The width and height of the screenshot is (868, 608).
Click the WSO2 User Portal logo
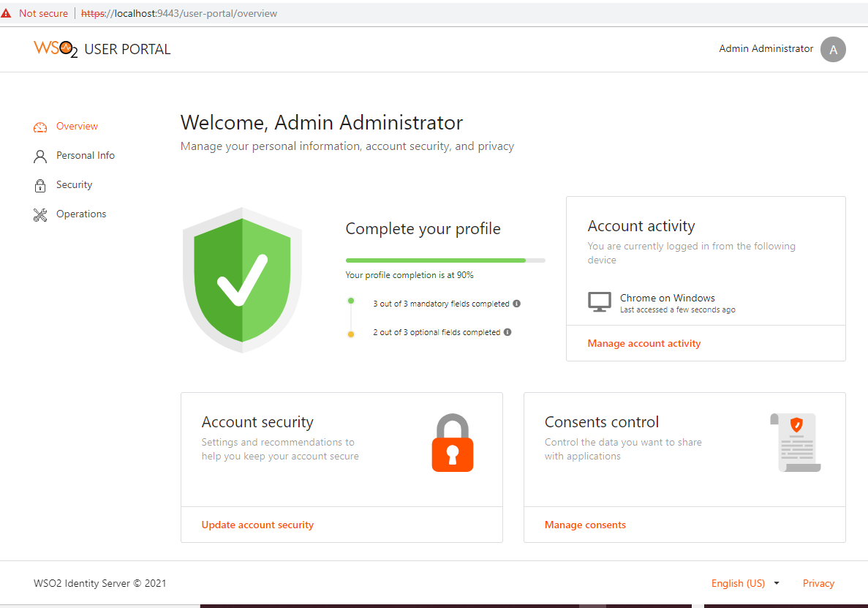tap(102, 49)
